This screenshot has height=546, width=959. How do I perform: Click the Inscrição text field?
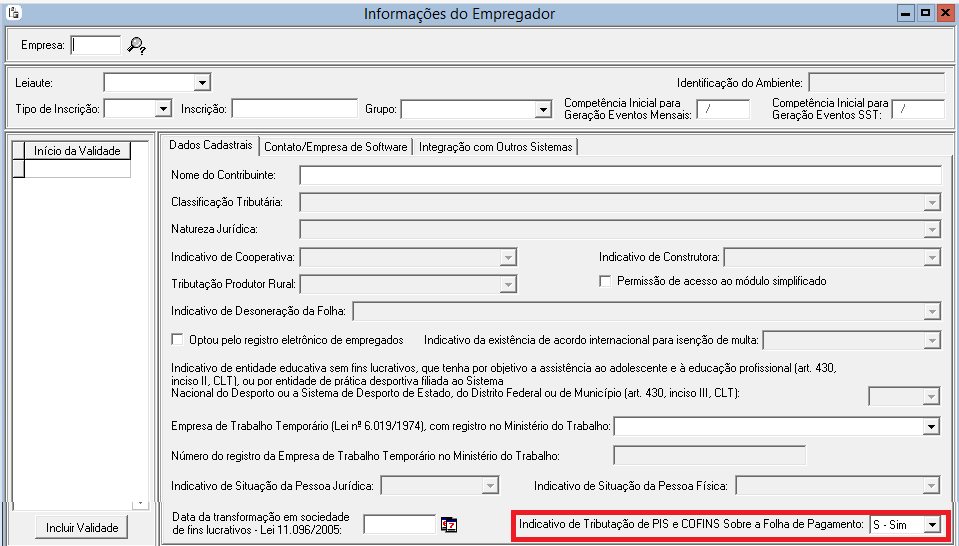[x=294, y=109]
